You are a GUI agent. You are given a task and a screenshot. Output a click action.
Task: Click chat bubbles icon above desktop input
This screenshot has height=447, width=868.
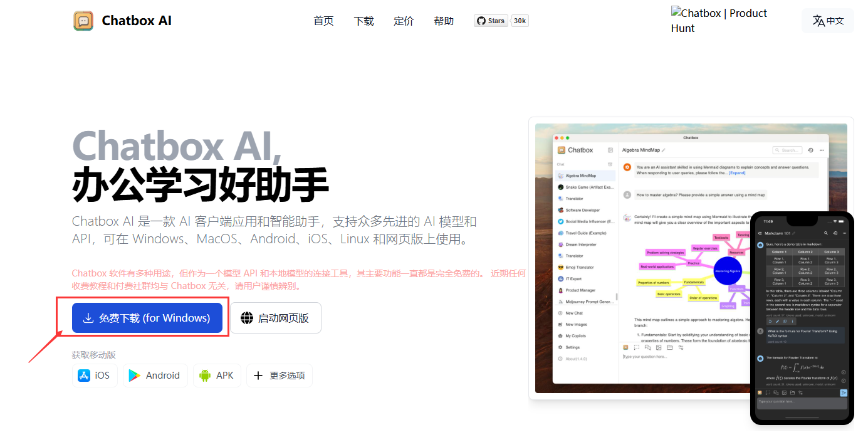coord(648,347)
